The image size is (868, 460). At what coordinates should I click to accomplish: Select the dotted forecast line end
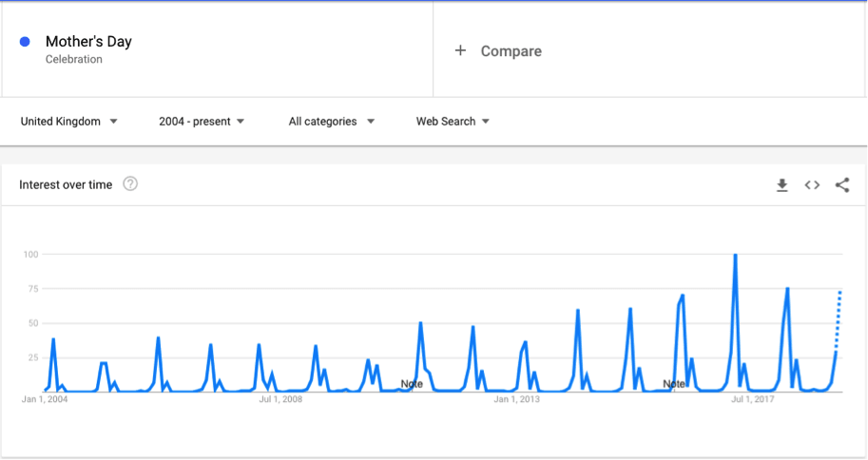click(839, 292)
